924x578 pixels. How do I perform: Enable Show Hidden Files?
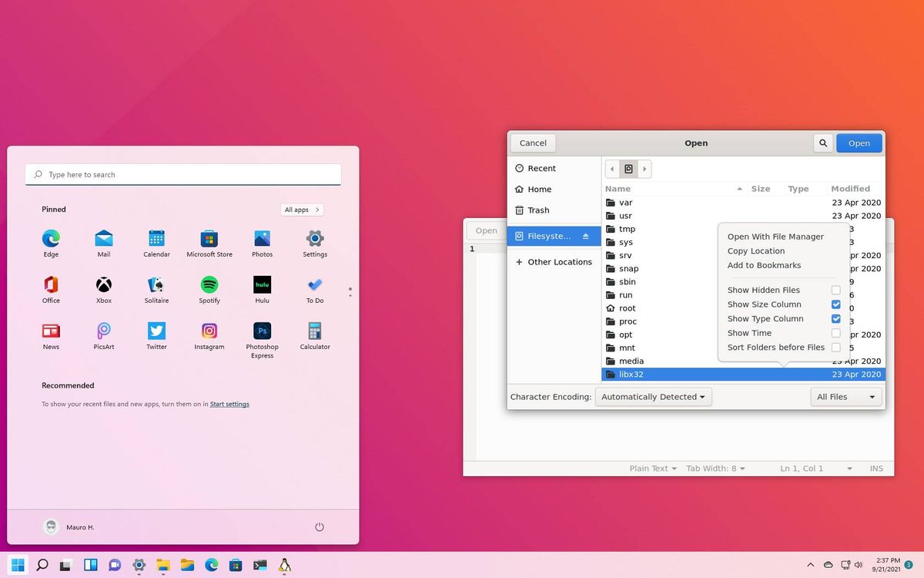click(835, 290)
